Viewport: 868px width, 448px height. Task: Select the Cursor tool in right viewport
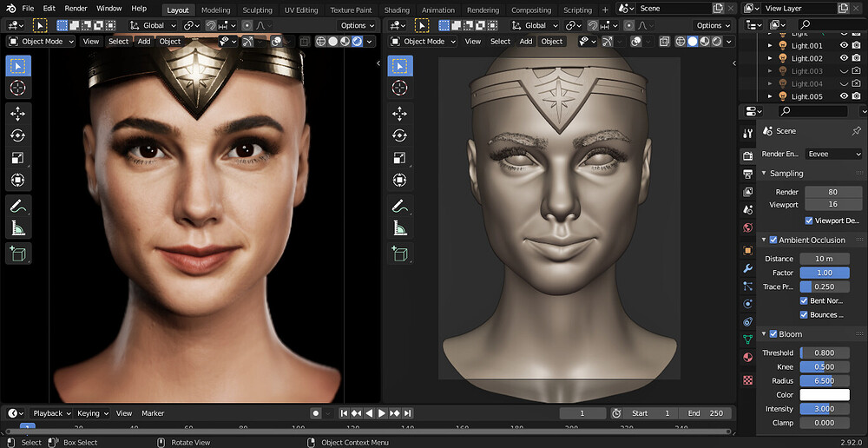(399, 88)
